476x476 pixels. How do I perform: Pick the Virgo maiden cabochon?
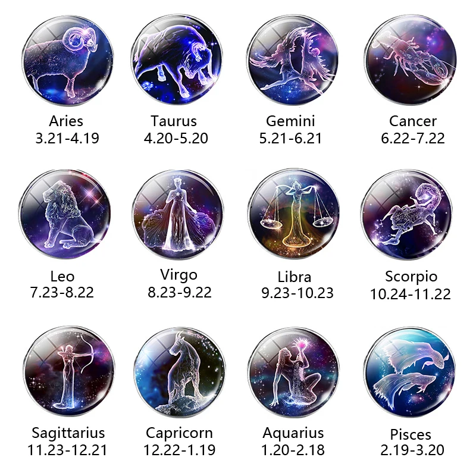178,214
